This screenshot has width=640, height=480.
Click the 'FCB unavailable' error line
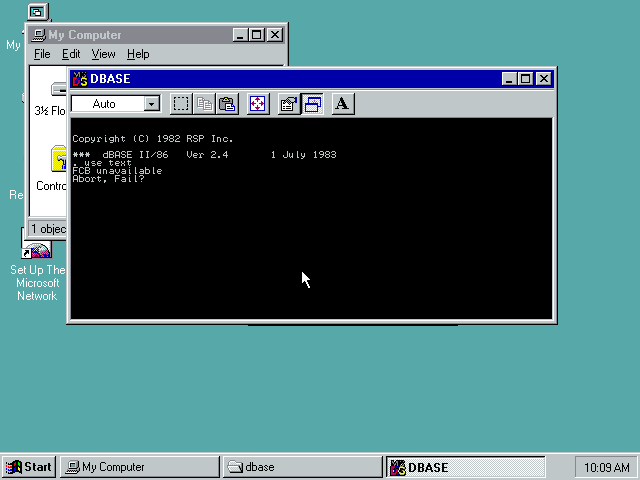click(x=117, y=171)
